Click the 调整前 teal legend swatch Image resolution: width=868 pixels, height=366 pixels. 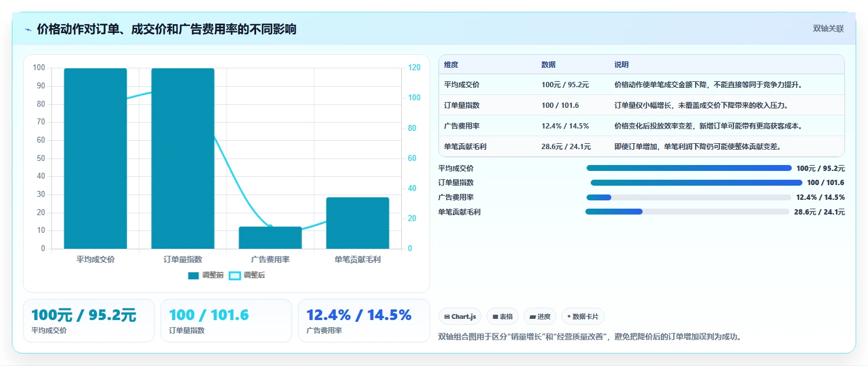coord(194,275)
